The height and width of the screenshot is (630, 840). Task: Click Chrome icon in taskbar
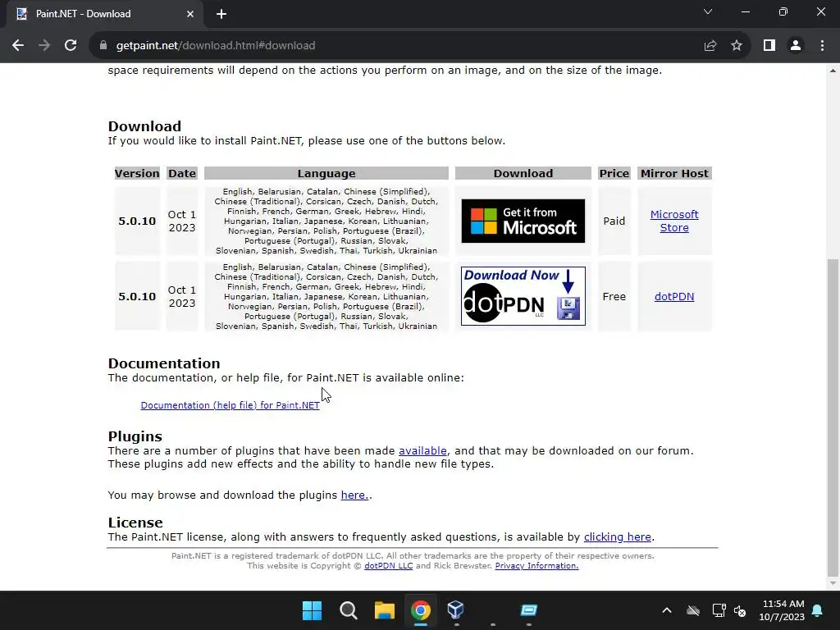point(421,610)
